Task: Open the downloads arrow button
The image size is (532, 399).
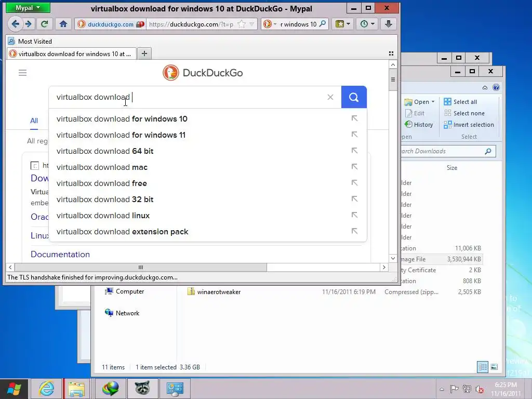Action: (x=389, y=24)
